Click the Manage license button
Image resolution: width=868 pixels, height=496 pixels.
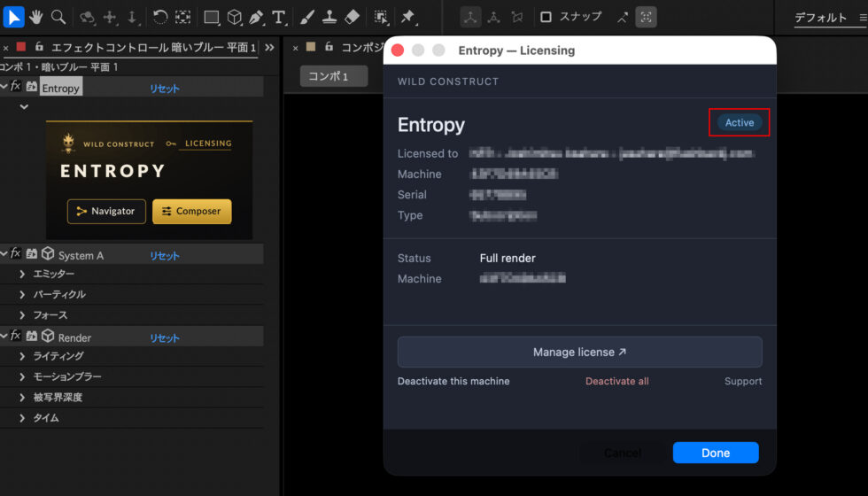pyautogui.click(x=579, y=353)
